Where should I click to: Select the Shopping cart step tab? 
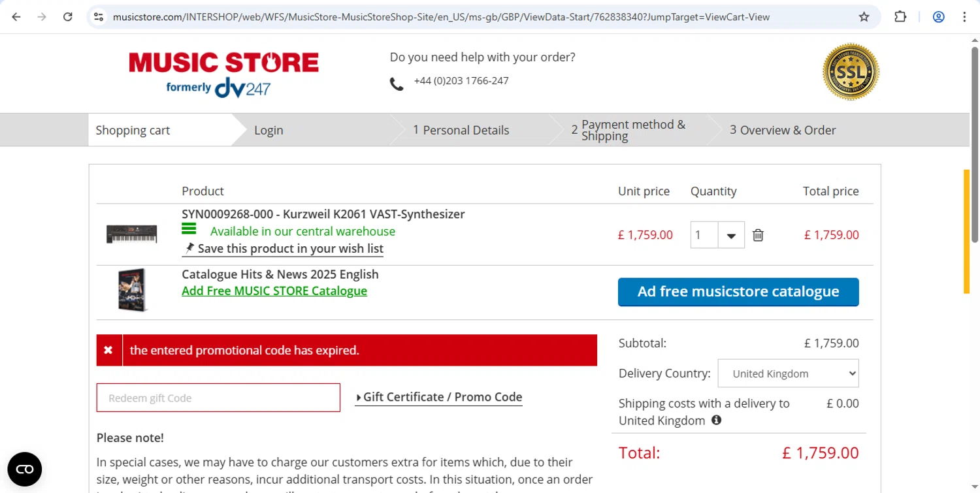point(133,130)
